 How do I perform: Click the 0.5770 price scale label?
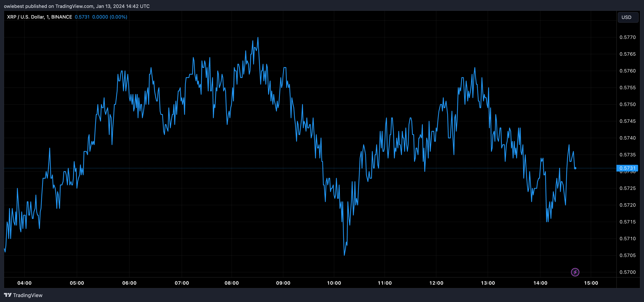627,37
